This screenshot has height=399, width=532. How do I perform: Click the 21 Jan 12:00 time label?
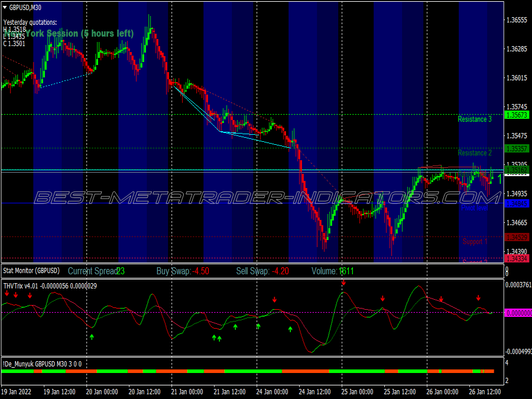click(x=229, y=391)
